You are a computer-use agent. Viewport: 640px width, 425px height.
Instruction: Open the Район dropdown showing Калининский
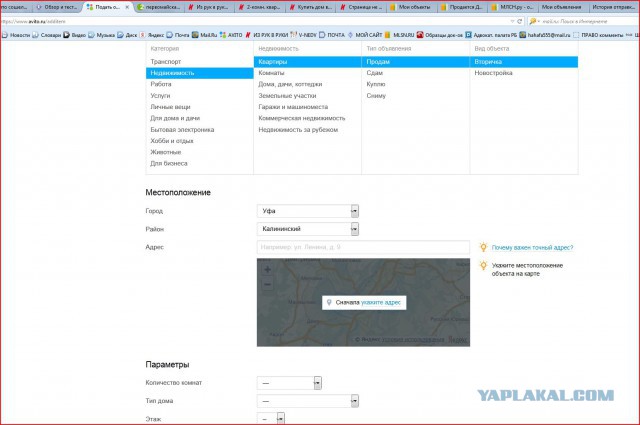308,229
